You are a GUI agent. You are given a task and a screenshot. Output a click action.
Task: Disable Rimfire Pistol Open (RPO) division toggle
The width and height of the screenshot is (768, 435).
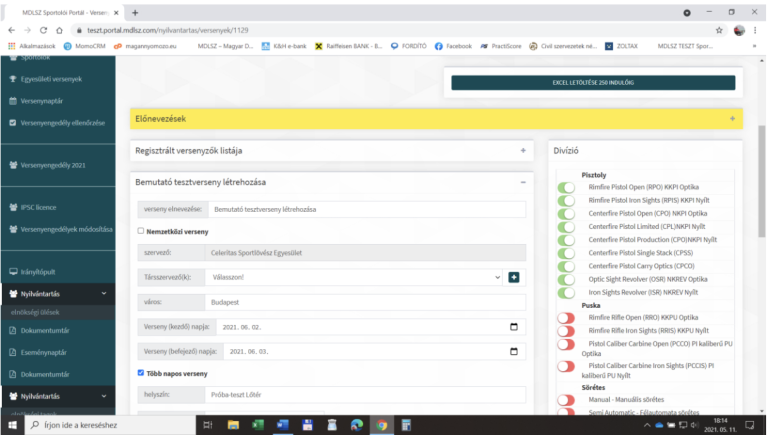point(567,187)
